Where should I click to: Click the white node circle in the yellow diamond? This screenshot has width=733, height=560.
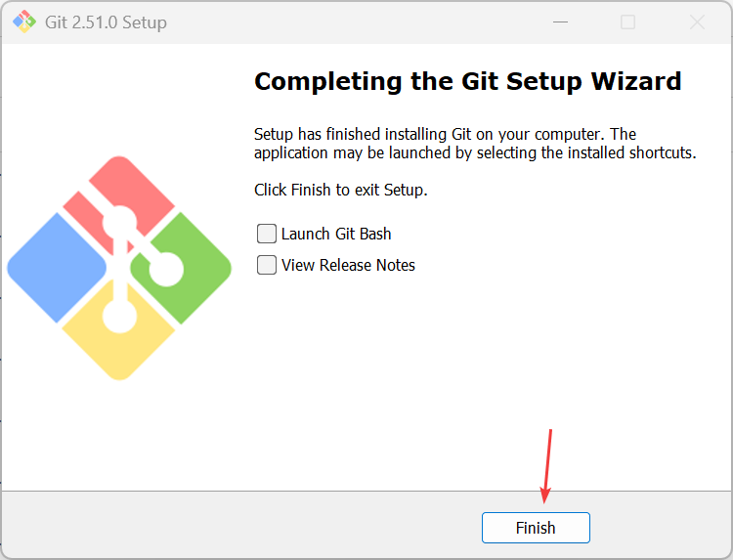119,316
